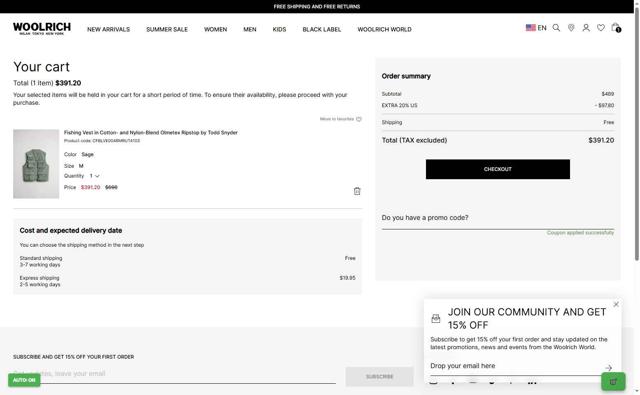
Task: Click the Subtotal line in summary
Action: 498,94
